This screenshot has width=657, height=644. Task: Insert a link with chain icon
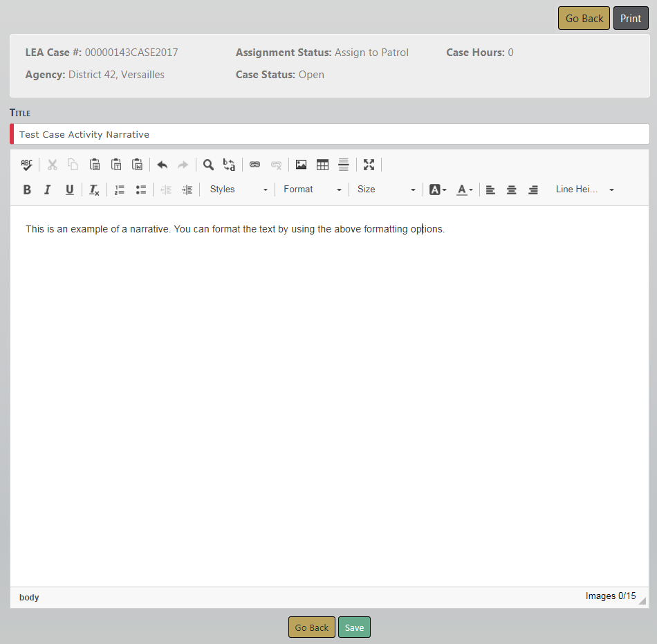pos(255,165)
